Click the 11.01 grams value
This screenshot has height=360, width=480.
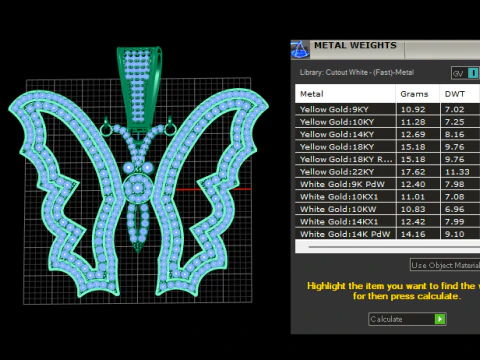click(413, 197)
